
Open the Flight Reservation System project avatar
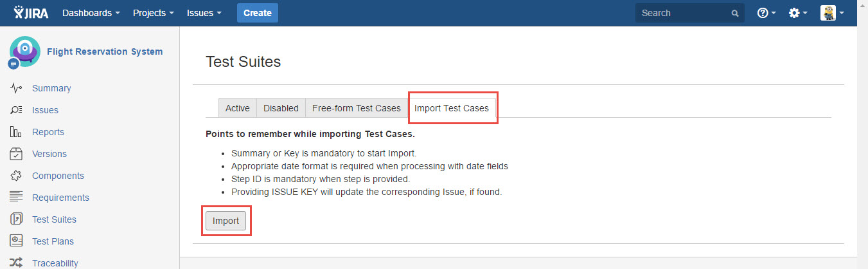click(24, 52)
